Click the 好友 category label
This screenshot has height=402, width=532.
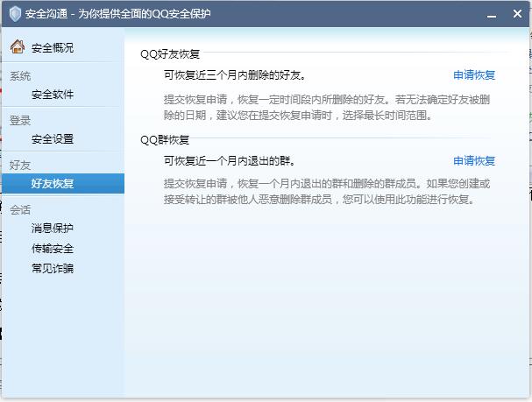click(20, 165)
